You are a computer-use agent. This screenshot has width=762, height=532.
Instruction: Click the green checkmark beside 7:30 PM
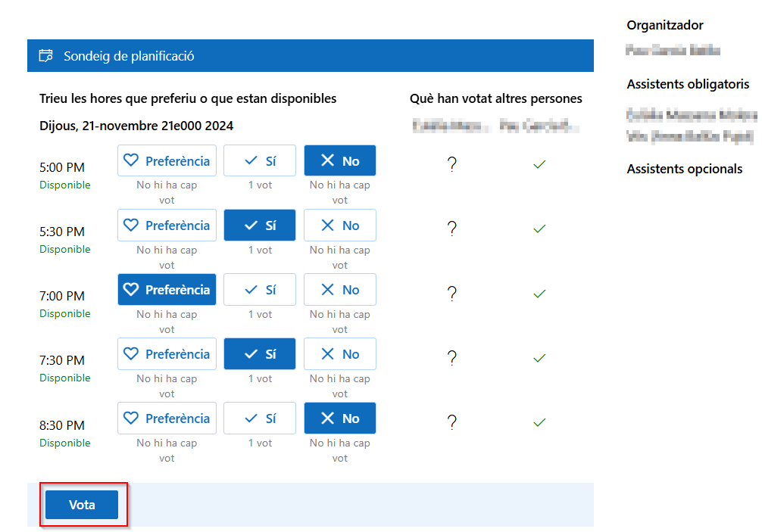(539, 358)
